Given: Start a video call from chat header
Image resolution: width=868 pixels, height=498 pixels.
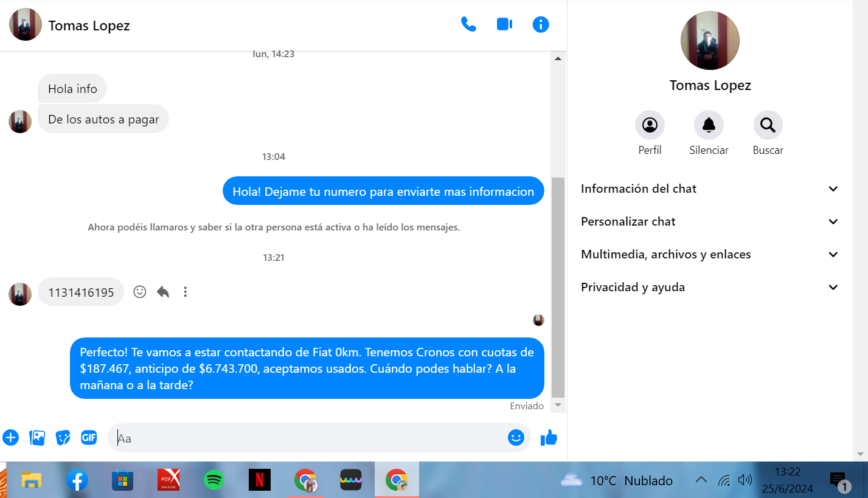Looking at the screenshot, I should 504,24.
